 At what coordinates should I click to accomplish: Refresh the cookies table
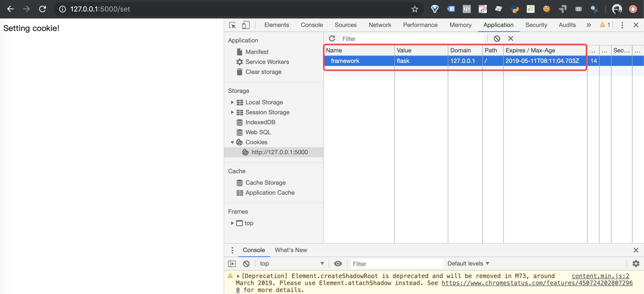[x=332, y=38]
